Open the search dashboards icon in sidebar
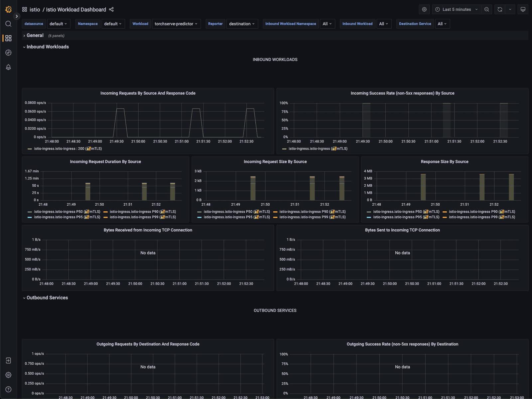This screenshot has width=532, height=399. coord(9,24)
